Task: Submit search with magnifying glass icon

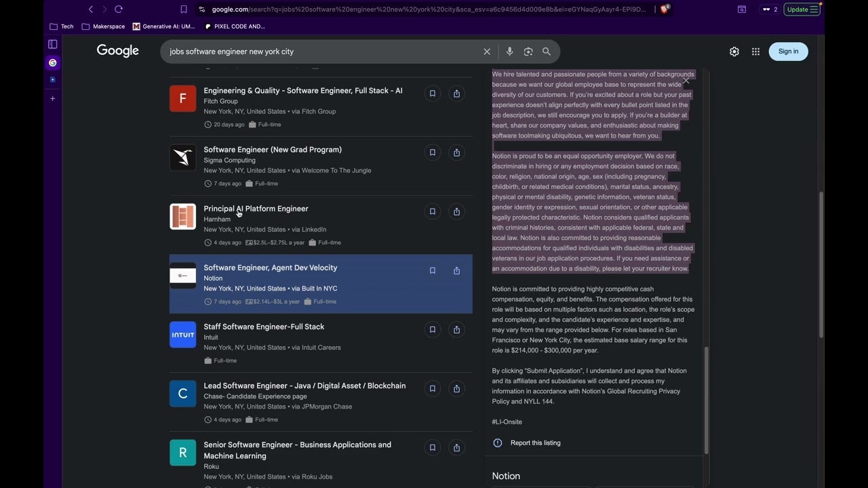Action: pyautogui.click(x=547, y=52)
